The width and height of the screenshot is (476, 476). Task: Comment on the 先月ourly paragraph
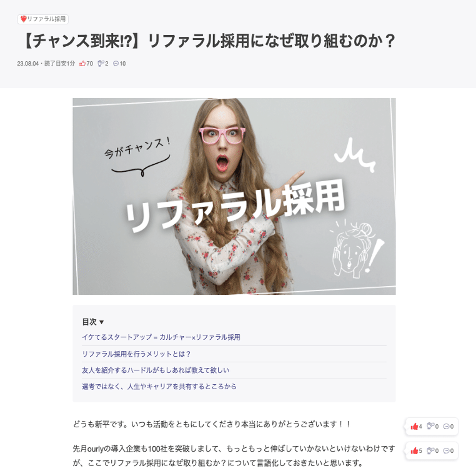446,451
